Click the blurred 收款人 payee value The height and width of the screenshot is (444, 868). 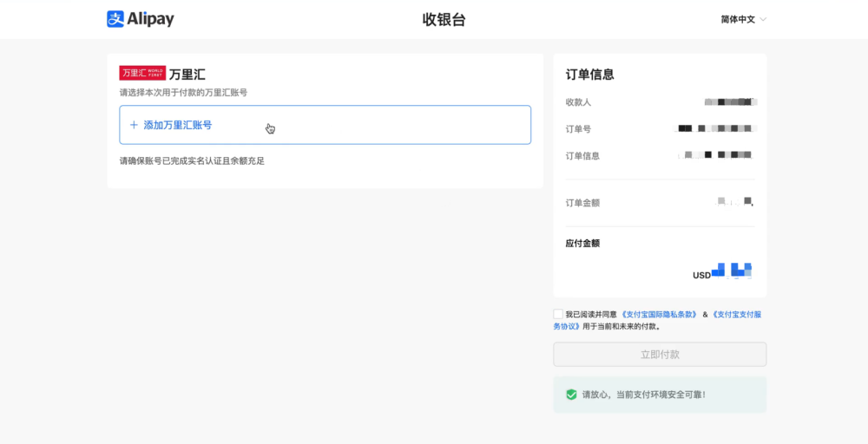(730, 102)
